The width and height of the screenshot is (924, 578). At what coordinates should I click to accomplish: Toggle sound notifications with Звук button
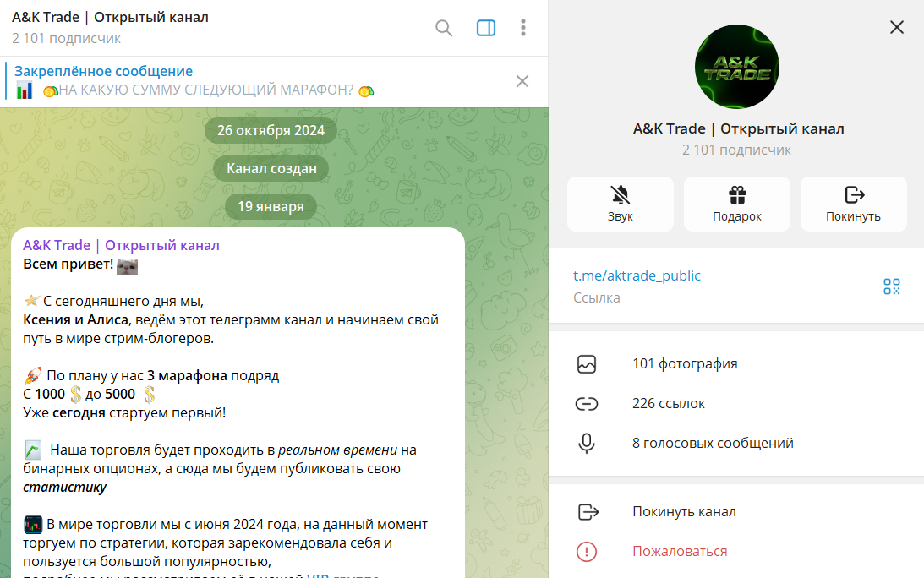620,204
